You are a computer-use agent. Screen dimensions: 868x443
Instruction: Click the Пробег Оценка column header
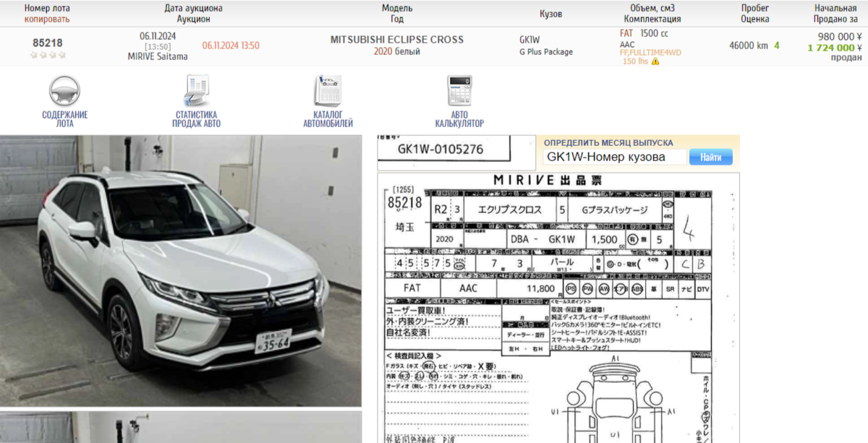pos(754,14)
